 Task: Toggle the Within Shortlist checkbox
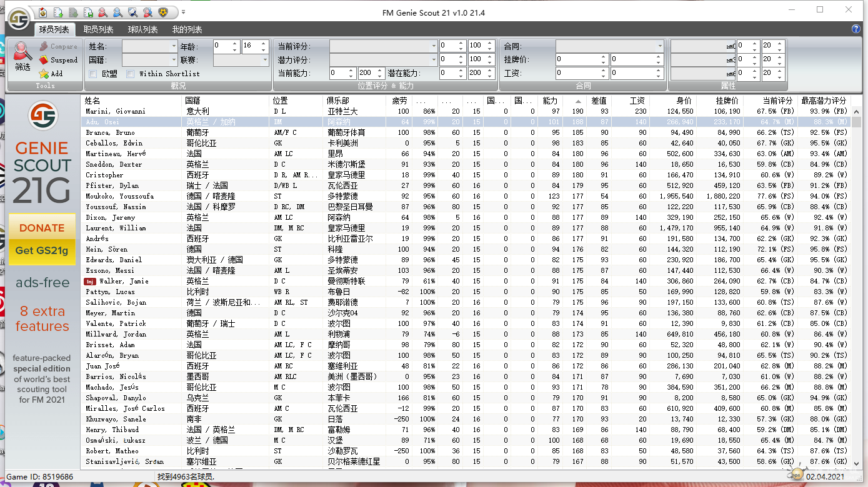tap(131, 74)
